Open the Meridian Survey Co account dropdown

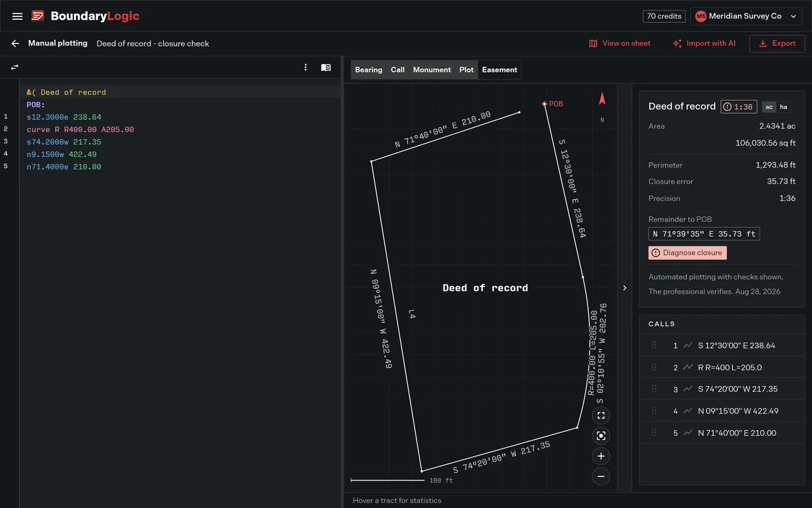[x=747, y=16]
